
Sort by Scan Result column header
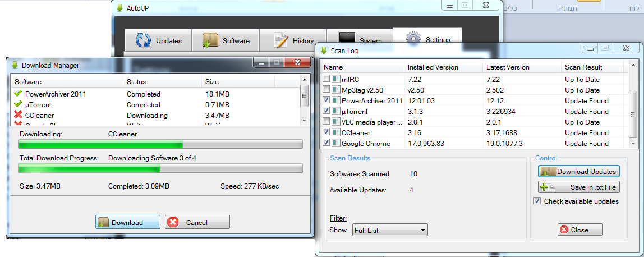(592, 67)
